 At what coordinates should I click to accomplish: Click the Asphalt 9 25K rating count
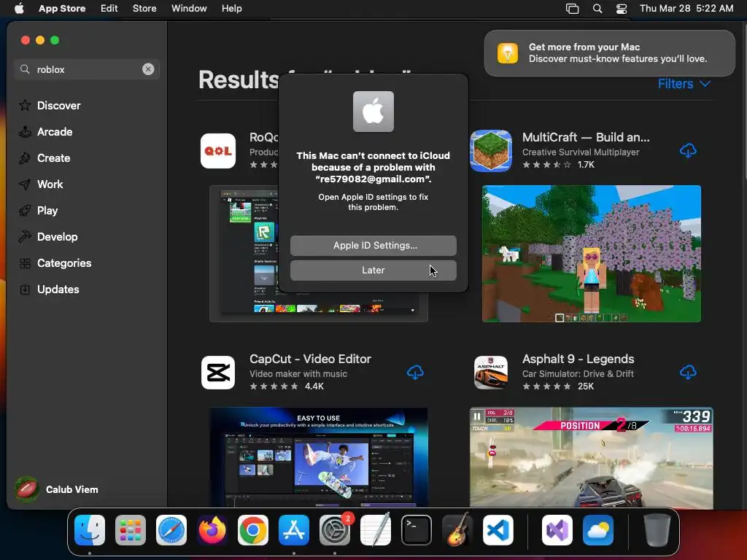(x=586, y=386)
